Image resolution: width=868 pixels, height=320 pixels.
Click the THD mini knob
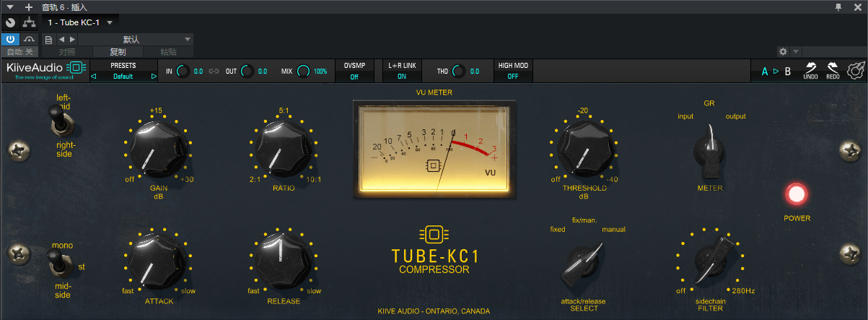[x=459, y=72]
